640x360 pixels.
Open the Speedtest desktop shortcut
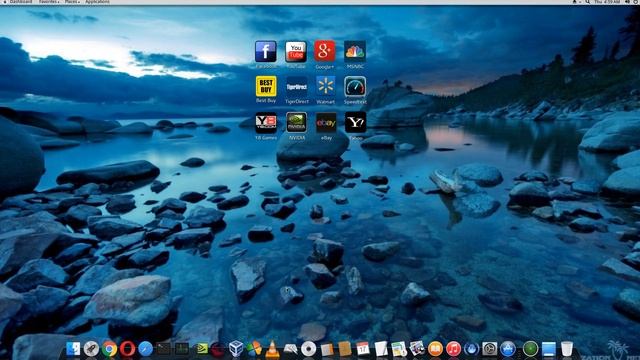pos(355,87)
